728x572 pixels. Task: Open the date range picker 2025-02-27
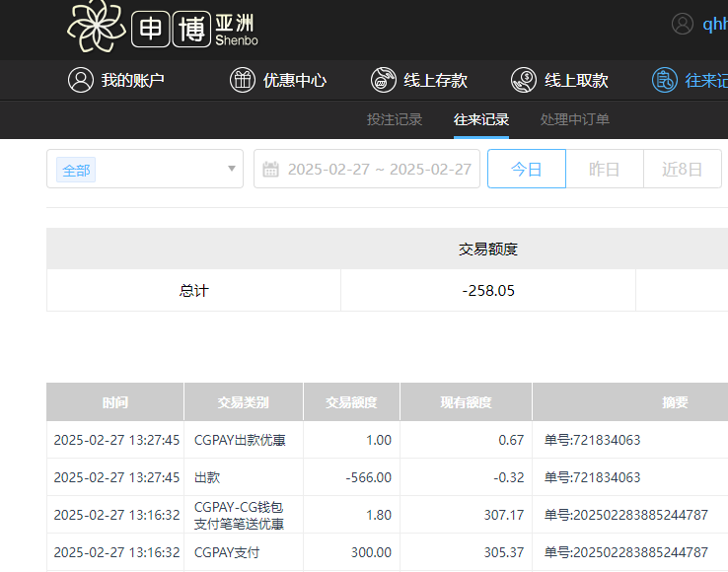(x=379, y=170)
